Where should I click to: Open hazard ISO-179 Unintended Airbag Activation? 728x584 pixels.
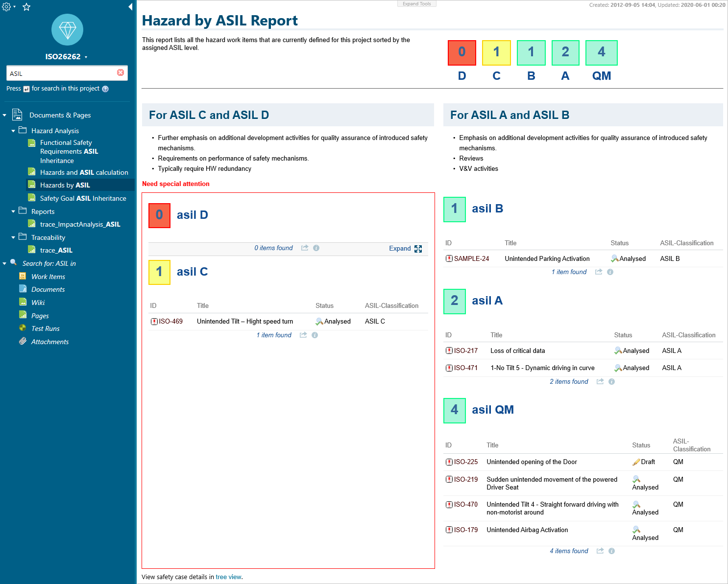coord(466,530)
